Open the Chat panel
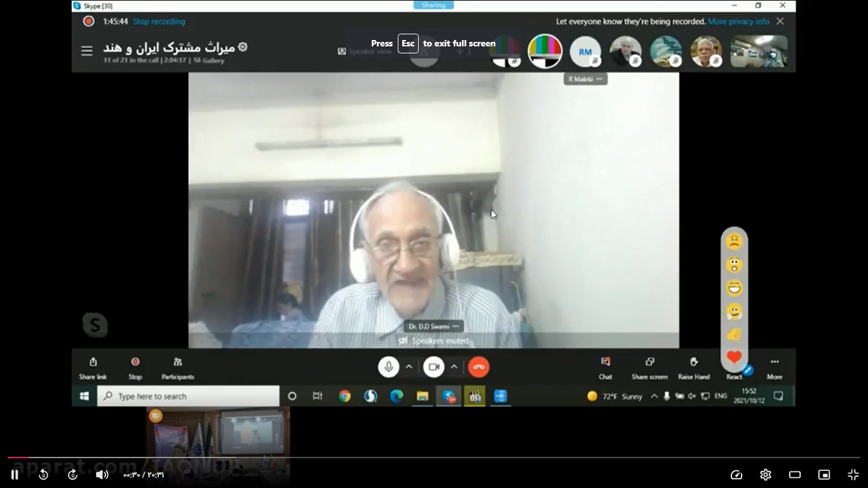The height and width of the screenshot is (488, 868). 606,368
